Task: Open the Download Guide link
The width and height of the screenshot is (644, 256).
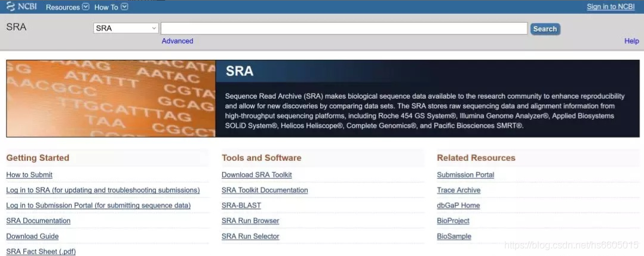Action: pos(32,236)
